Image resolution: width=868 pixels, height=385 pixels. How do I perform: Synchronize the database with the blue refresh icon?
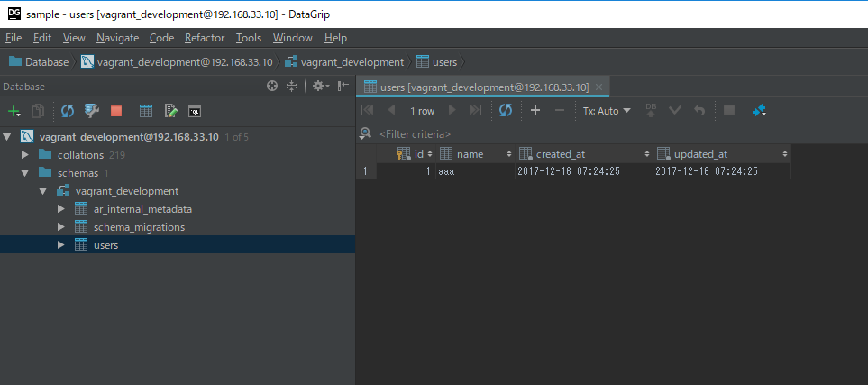point(68,111)
